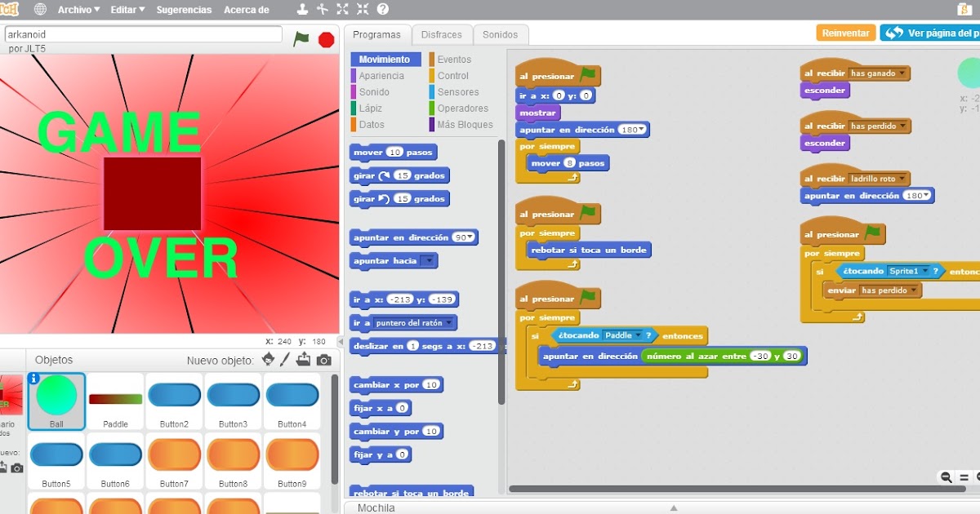Choose a new sprite from the library icon

[268, 359]
